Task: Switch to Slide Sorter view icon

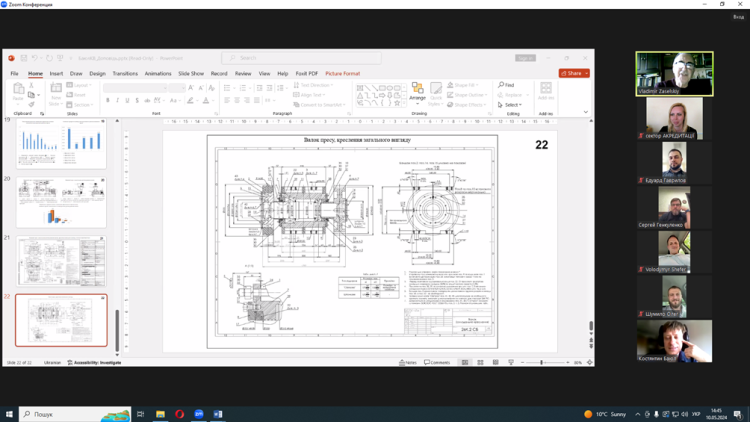Action: (x=480, y=362)
